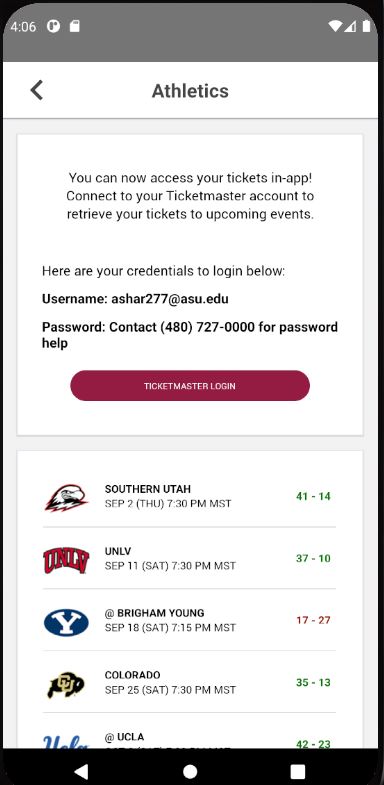Tap the UNLV team logo
Screen dimensions: 384x785
click(x=66, y=560)
